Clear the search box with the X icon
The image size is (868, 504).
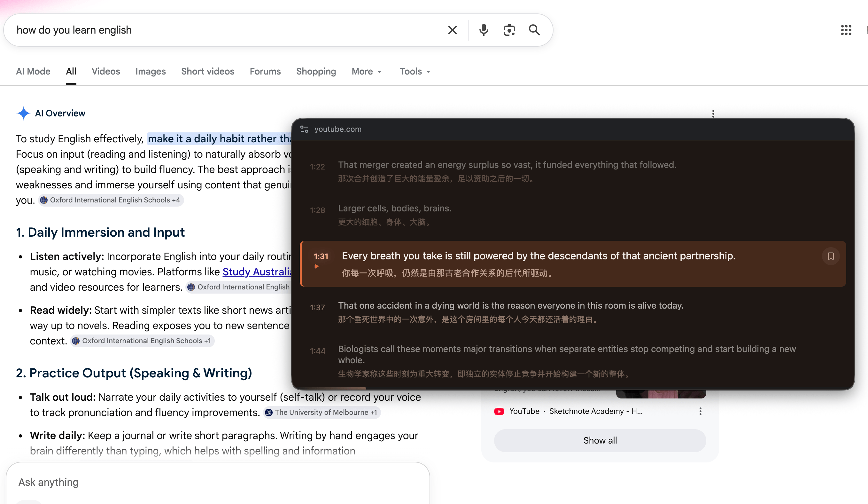pos(452,30)
